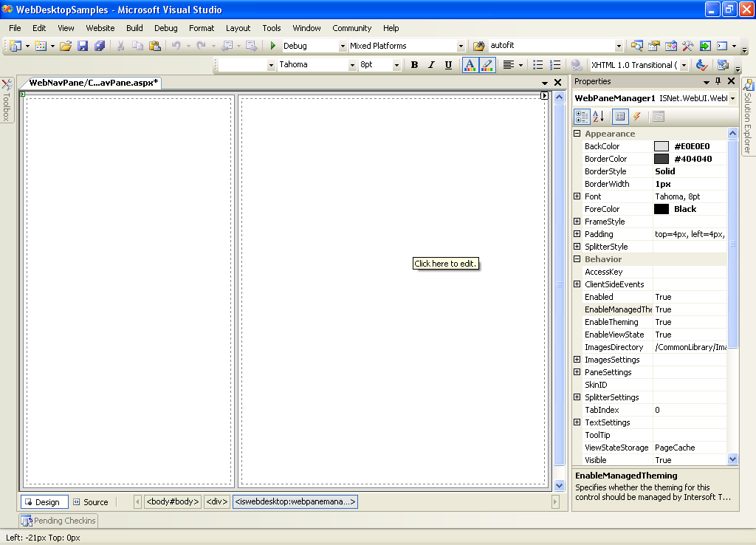
Task: Click the Pending Checkins button
Action: (x=58, y=521)
